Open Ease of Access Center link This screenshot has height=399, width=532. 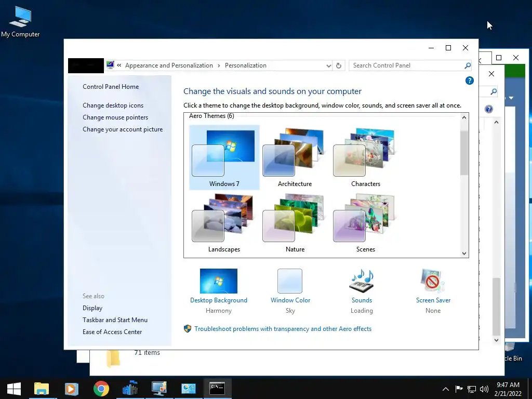coord(112,332)
